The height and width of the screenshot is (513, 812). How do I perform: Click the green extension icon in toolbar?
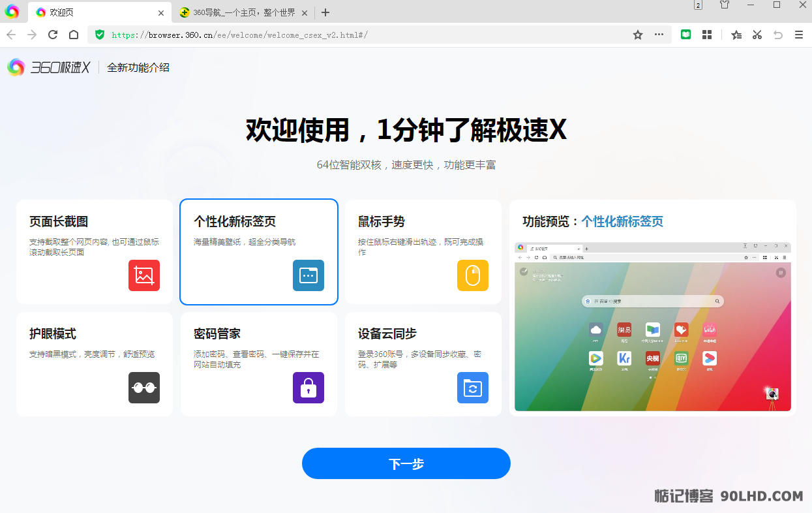point(685,35)
